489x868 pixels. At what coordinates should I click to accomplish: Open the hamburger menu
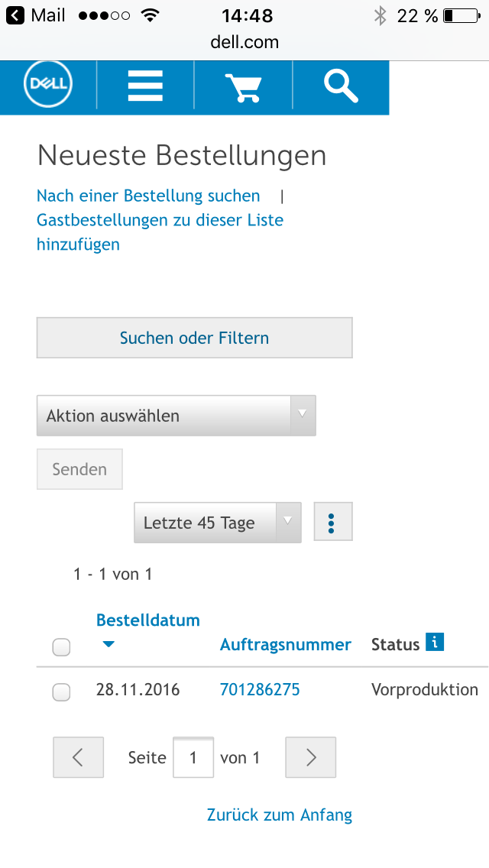pos(145,87)
